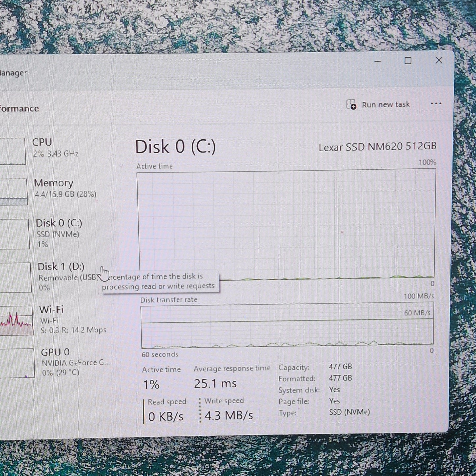Click the System disk Yes value
The width and height of the screenshot is (476, 476).
pos(334,389)
